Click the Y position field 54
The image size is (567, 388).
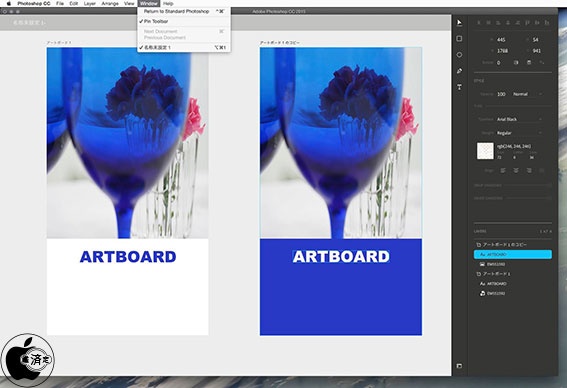536,39
